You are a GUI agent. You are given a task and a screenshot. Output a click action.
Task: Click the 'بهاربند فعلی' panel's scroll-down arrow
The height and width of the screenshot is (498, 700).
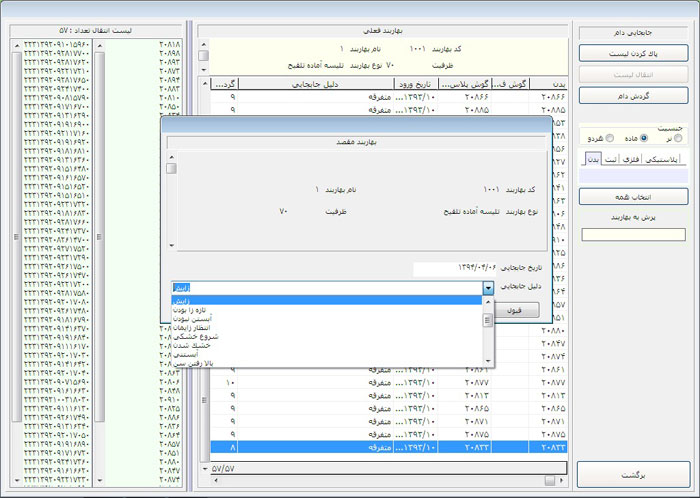coord(204,70)
